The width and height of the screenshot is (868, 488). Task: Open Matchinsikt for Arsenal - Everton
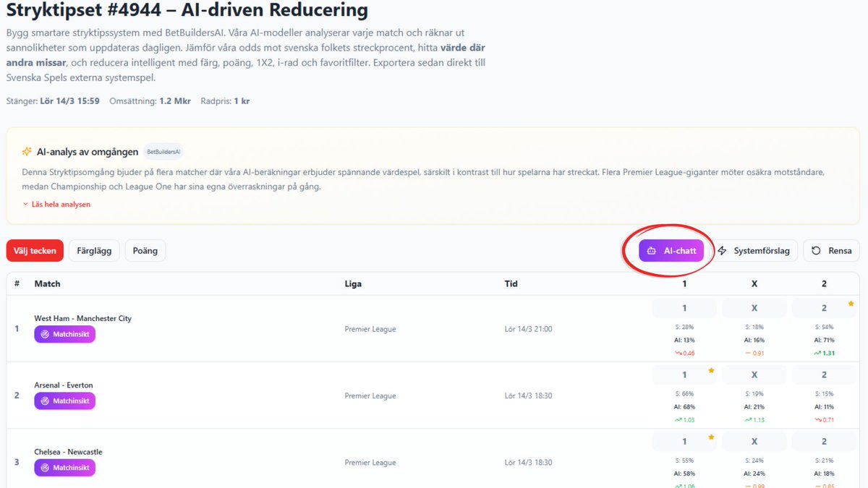[64, 401]
